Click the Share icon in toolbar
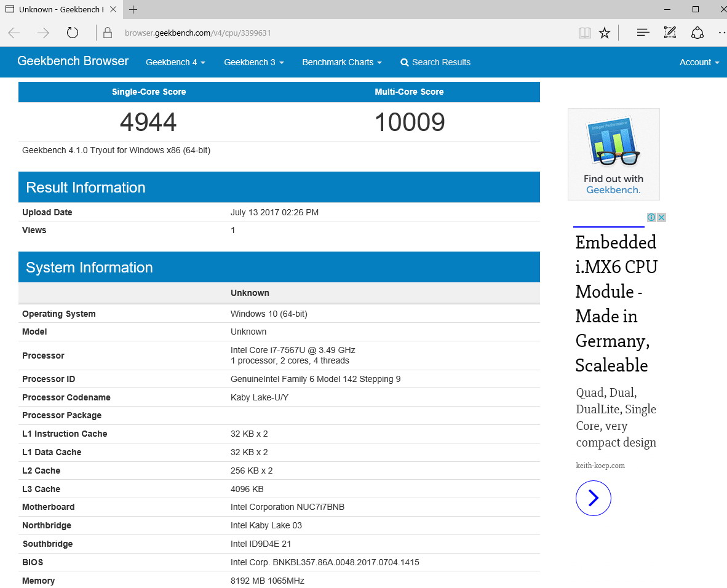This screenshot has width=727, height=588. 697,33
